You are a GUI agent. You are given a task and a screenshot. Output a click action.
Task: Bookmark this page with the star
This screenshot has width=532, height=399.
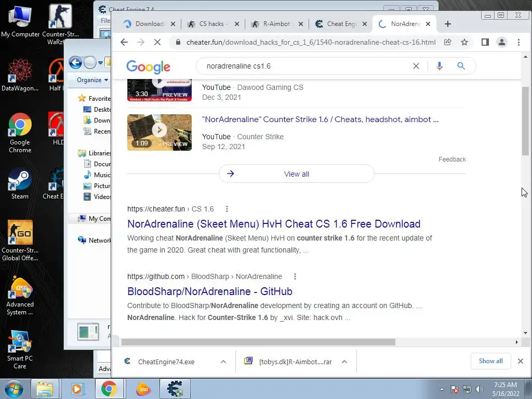click(464, 42)
